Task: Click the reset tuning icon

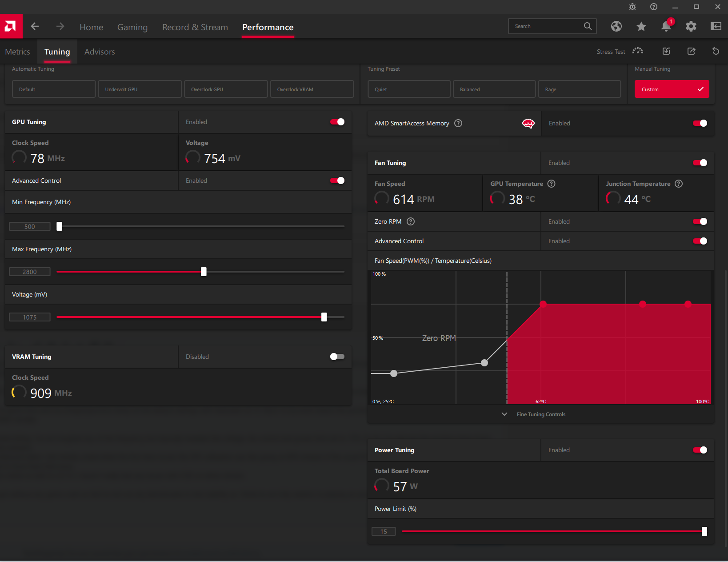Action: point(716,51)
